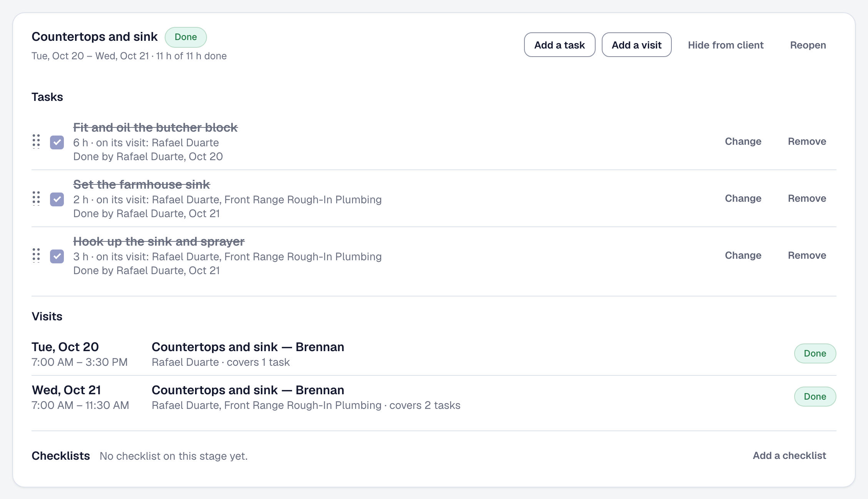Grab the drag handle for the butcher block task
This screenshot has height=499, width=868.
click(x=36, y=142)
